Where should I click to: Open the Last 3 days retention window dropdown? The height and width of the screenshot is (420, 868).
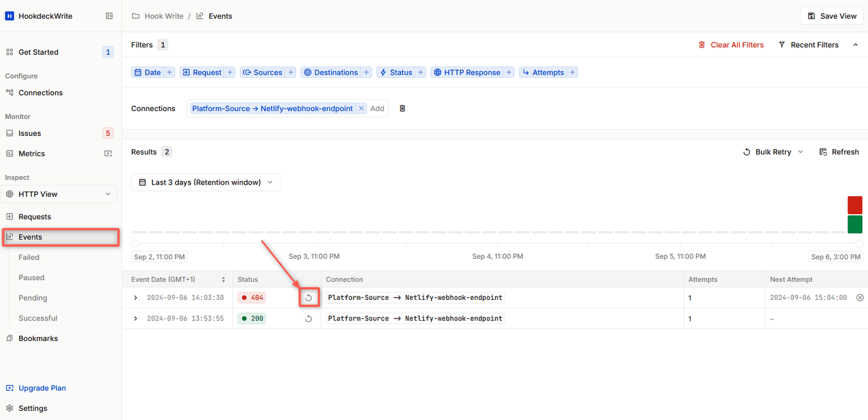(x=206, y=182)
